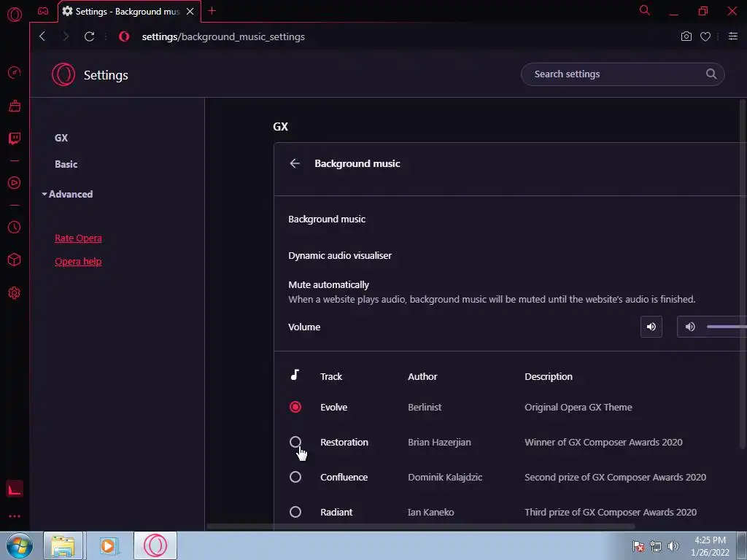
Task: Open the taskbar clock and date
Action: coord(710,546)
